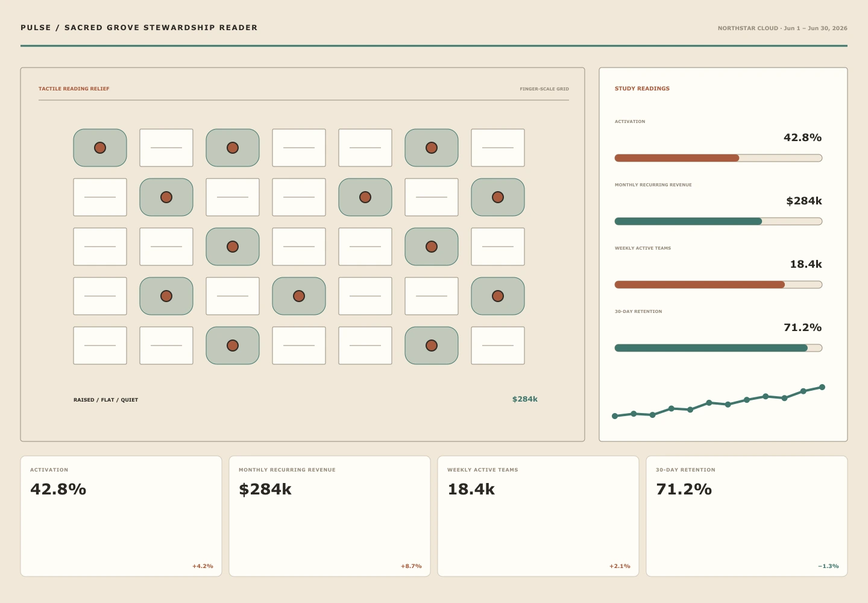Click the "FINGER-SCALE GRID" label
This screenshot has height=603, width=868.
point(544,89)
